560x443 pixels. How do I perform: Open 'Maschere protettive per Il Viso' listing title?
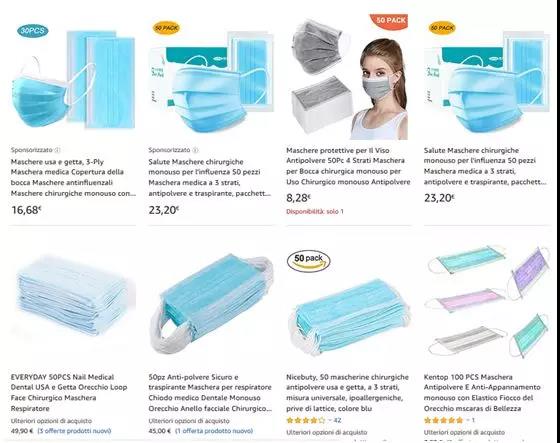348,166
